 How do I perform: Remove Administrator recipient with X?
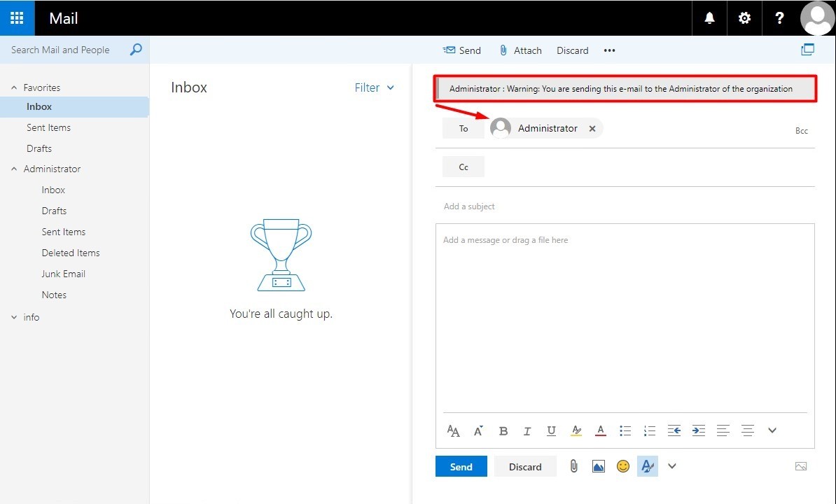point(592,128)
